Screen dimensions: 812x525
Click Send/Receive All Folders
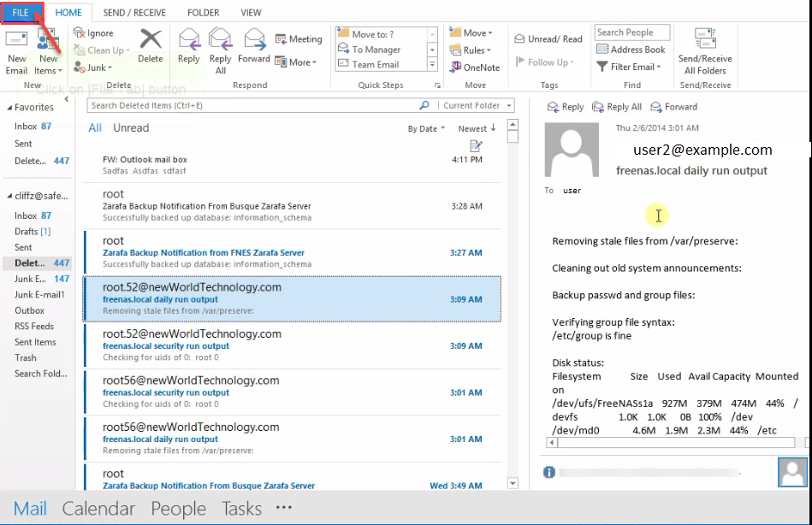pos(705,52)
